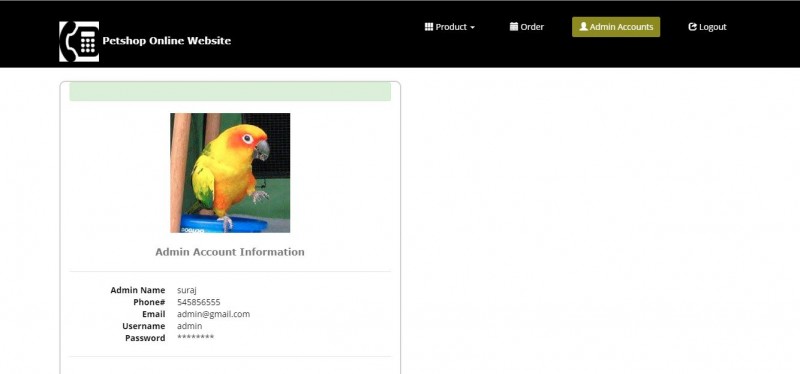800x374 pixels.
Task: Click the Email label
Action: pyautogui.click(x=154, y=314)
